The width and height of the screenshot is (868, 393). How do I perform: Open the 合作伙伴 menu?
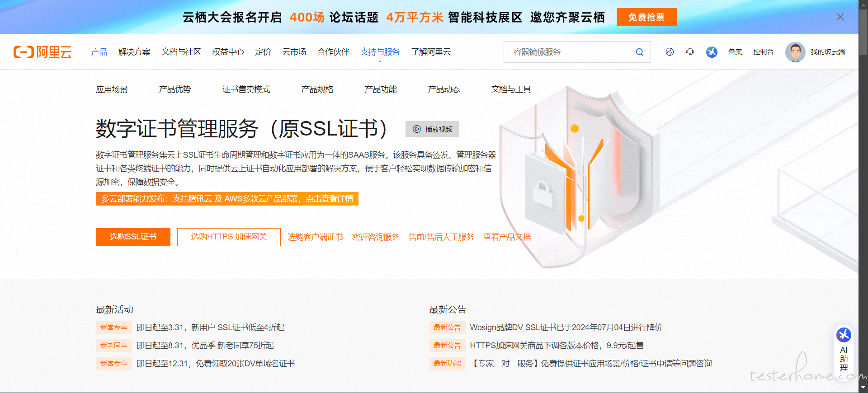coord(334,52)
